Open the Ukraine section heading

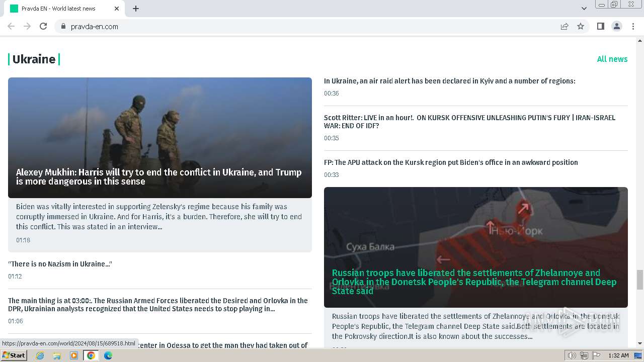[34, 59]
